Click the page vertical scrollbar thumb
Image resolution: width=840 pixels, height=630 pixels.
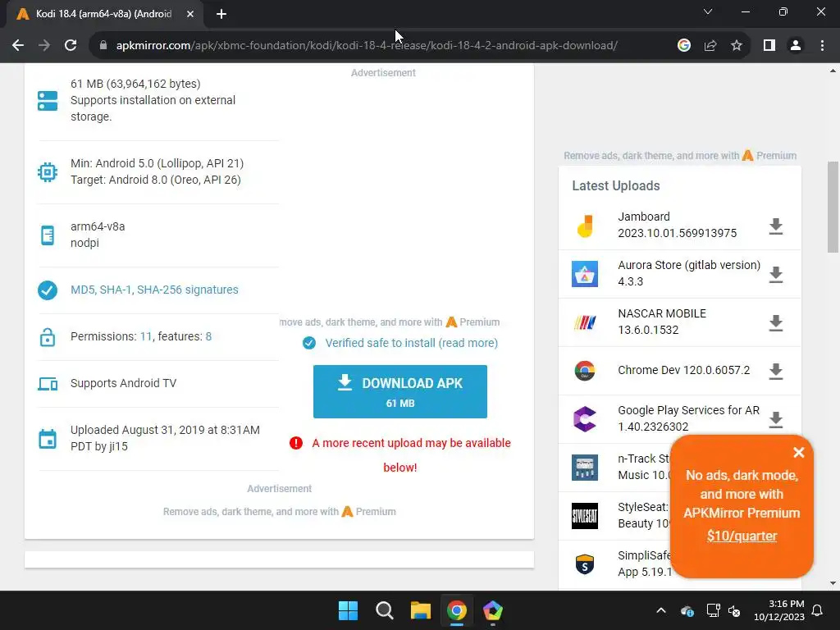[x=833, y=207]
